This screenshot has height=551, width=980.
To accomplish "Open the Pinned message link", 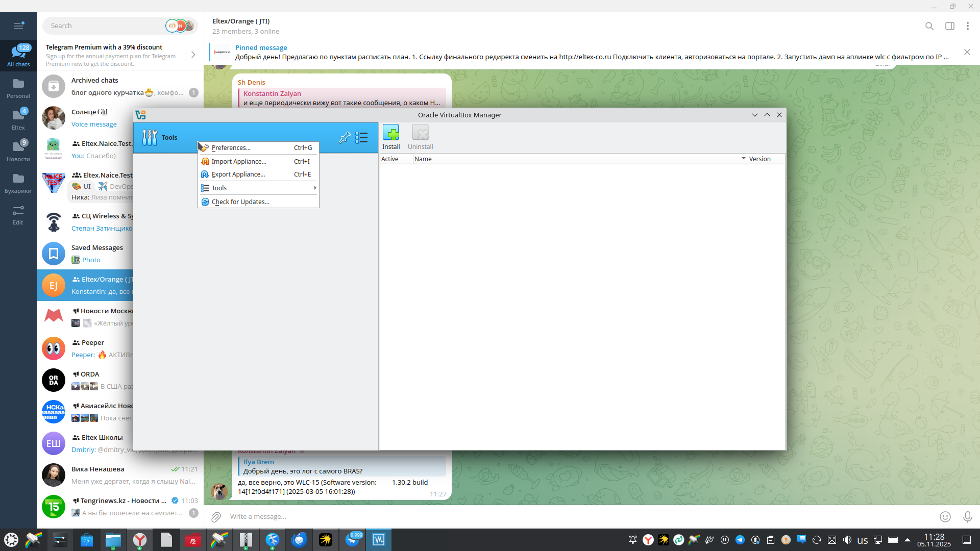I will 261,47.
